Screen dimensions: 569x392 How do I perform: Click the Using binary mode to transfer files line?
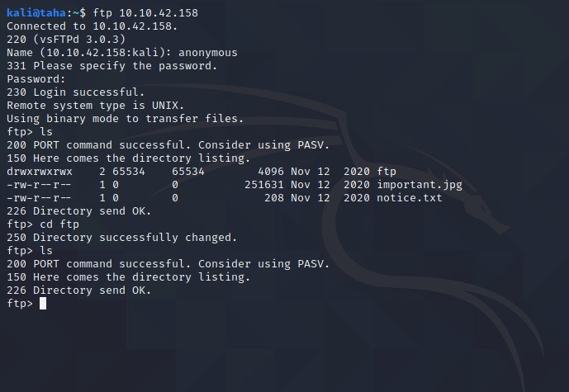coord(125,119)
